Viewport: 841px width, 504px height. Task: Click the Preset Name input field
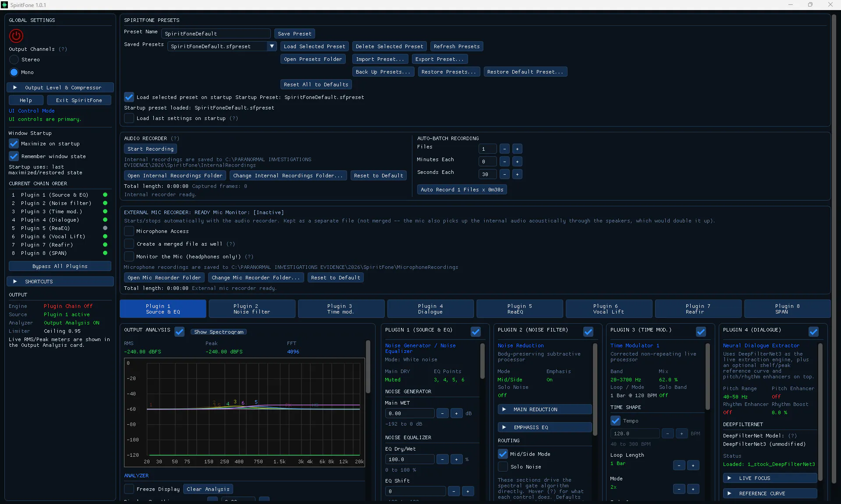[216, 34]
